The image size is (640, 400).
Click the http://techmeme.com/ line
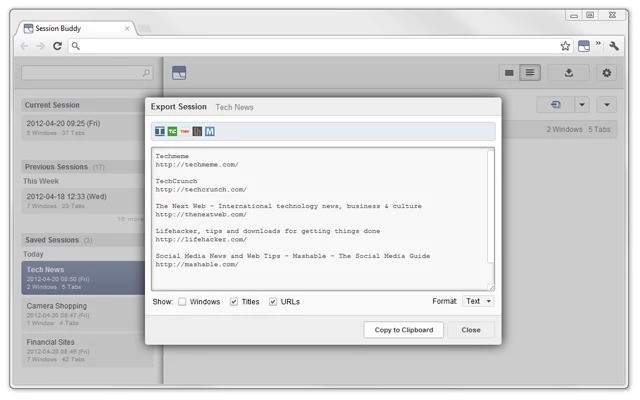[197, 165]
